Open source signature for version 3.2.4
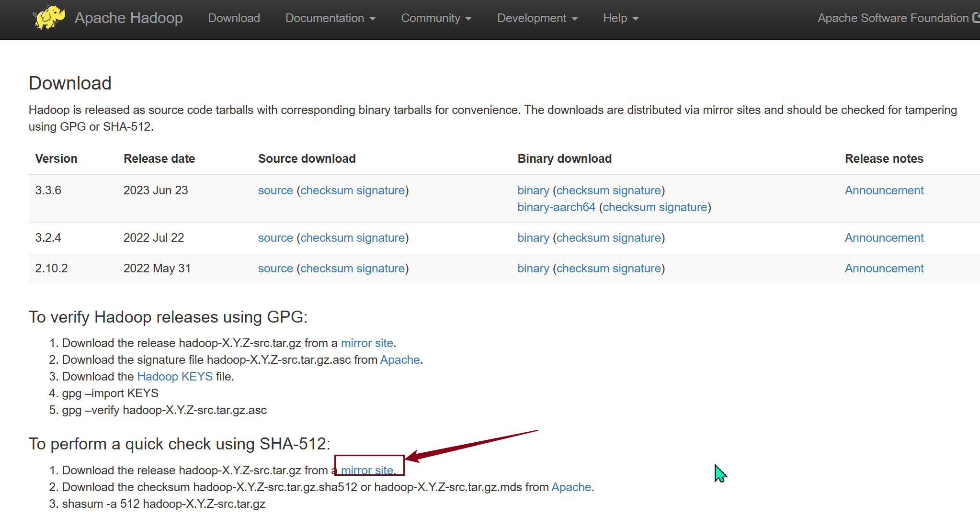The height and width of the screenshot is (515, 980). tap(381, 238)
